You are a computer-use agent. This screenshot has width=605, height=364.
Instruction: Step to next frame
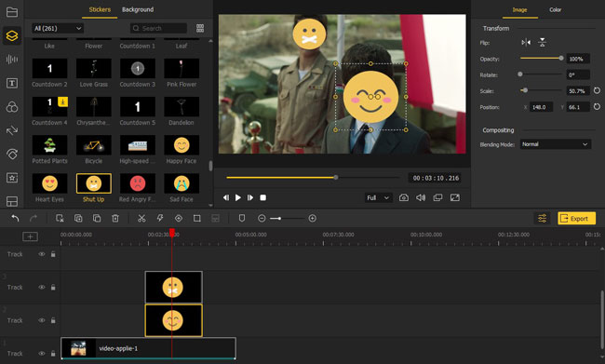250,197
